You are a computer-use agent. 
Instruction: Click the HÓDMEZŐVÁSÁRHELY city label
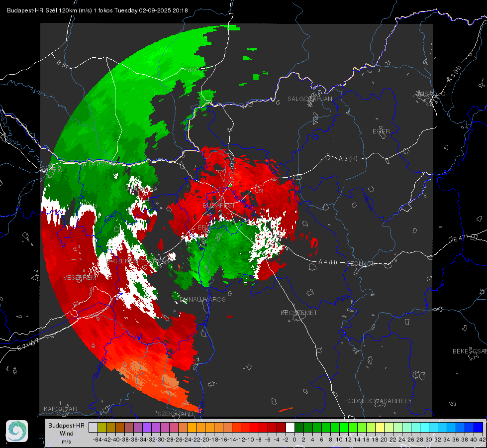[x=378, y=401]
